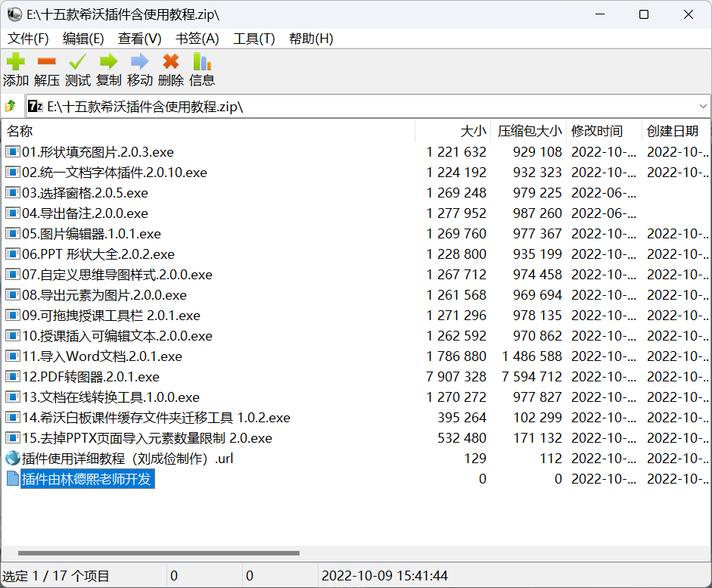Click the Extract (解压) minus icon
This screenshot has height=588, width=712.
[46, 63]
